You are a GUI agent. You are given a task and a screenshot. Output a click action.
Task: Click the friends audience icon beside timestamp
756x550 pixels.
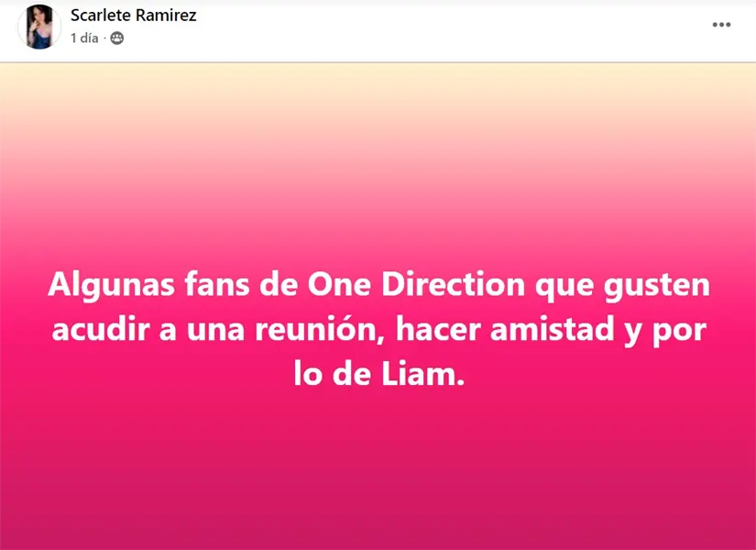coord(117,38)
